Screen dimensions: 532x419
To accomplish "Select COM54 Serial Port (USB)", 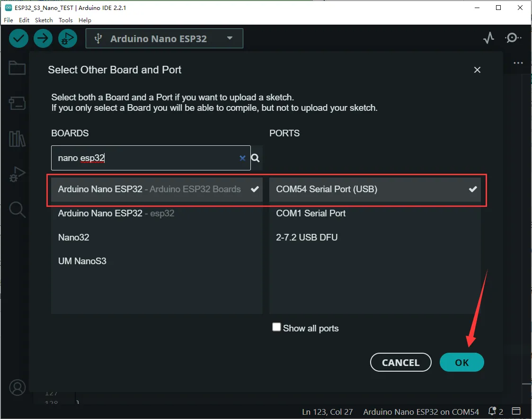I will tap(375, 189).
